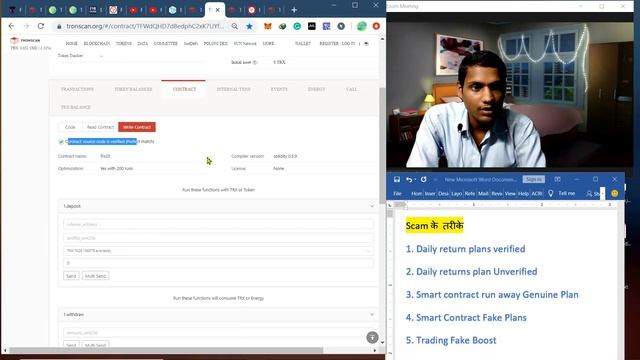This screenshot has width=640, height=360.
Task: Click the red circular extension icon in Chrome
Action: pyautogui.click(x=376, y=26)
